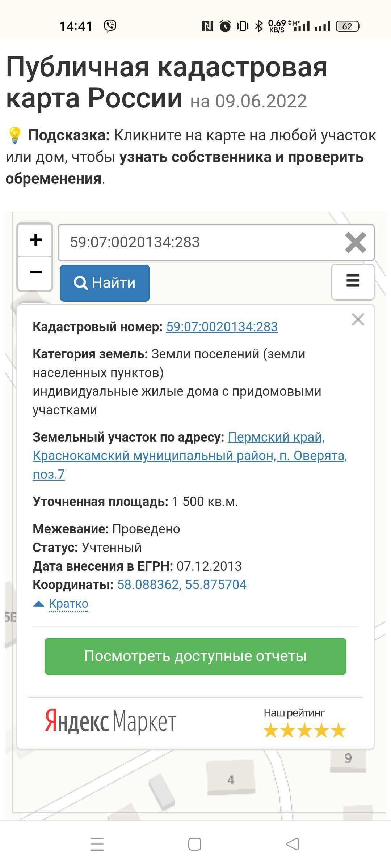Image resolution: width=391 pixels, height=868 pixels.
Task: Tap the Android recent apps icon
Action: tap(97, 844)
